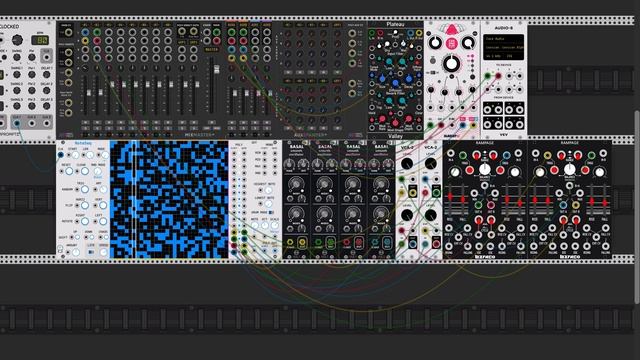This screenshot has width=640, height=360.
Task: Click the pink round button on the pink-logo module
Action: point(451,43)
